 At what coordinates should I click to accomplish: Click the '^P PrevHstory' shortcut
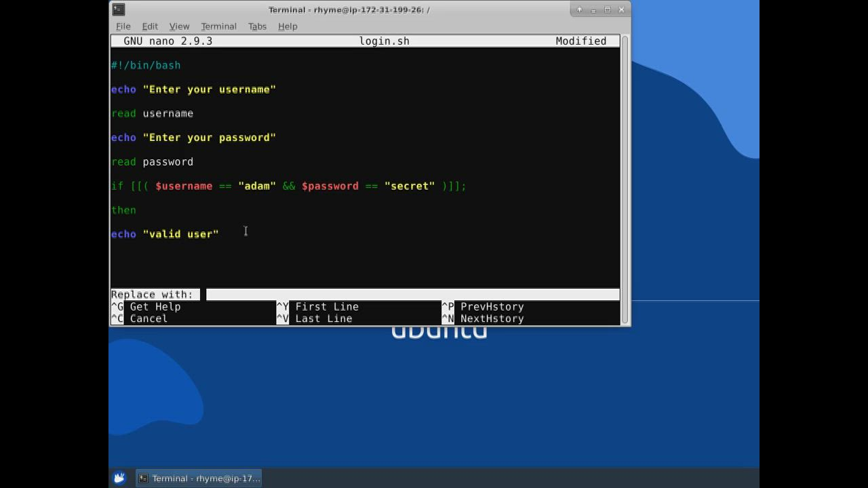coord(483,306)
